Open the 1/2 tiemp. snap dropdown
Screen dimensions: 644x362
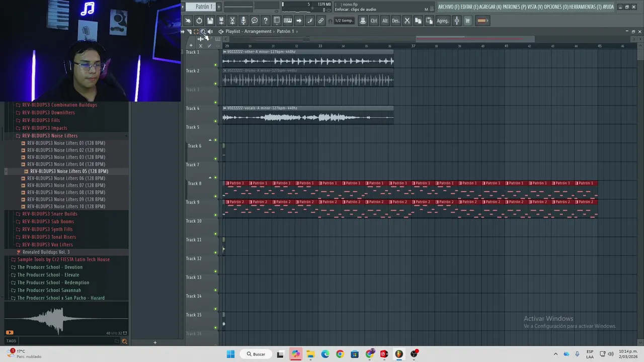344,21
